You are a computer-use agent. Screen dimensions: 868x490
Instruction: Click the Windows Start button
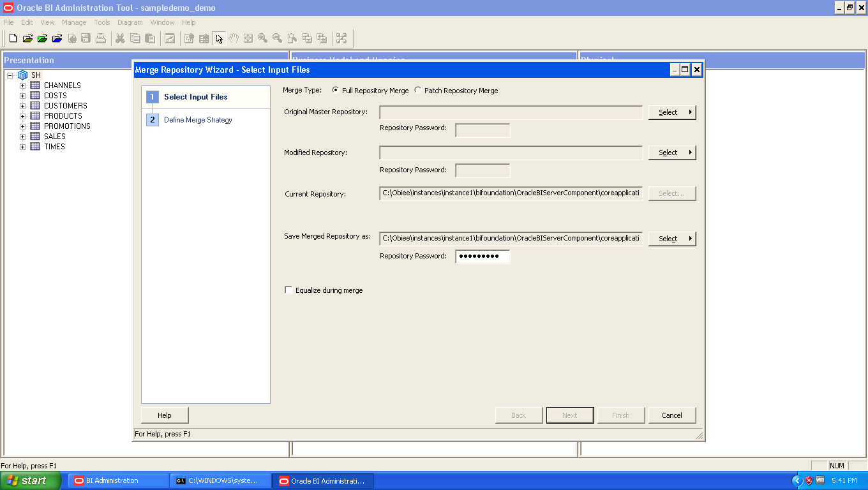coord(31,481)
